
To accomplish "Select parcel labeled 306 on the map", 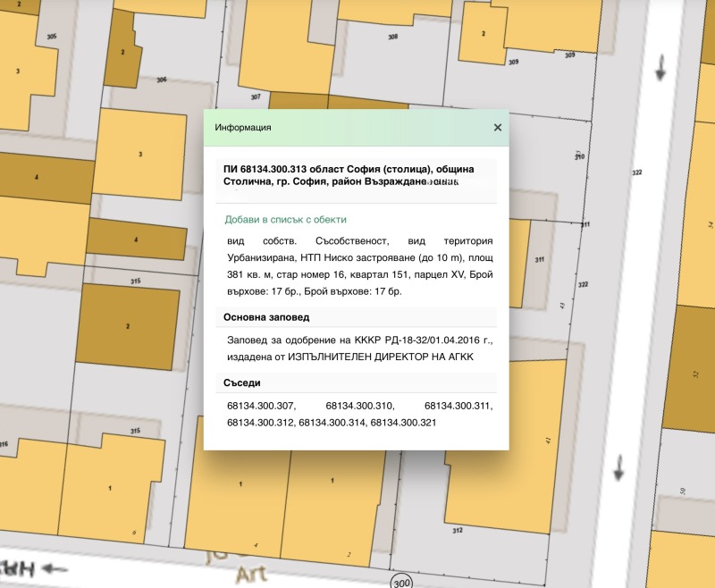I will 161,80.
